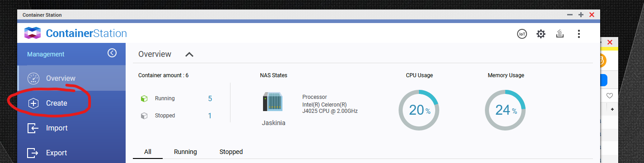Click the gray Stopped cube icon
Image resolution: width=644 pixels, height=163 pixels.
(144, 116)
